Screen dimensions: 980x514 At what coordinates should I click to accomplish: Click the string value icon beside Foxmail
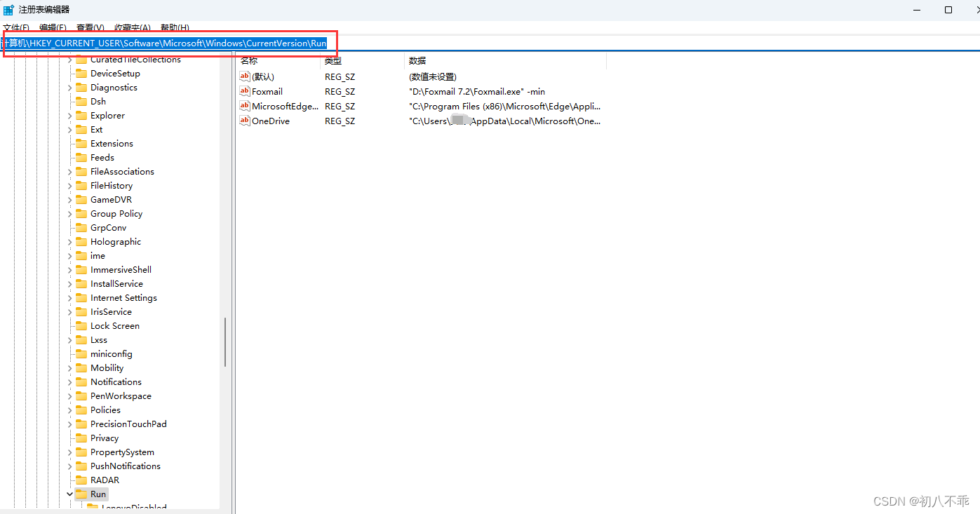pos(245,91)
